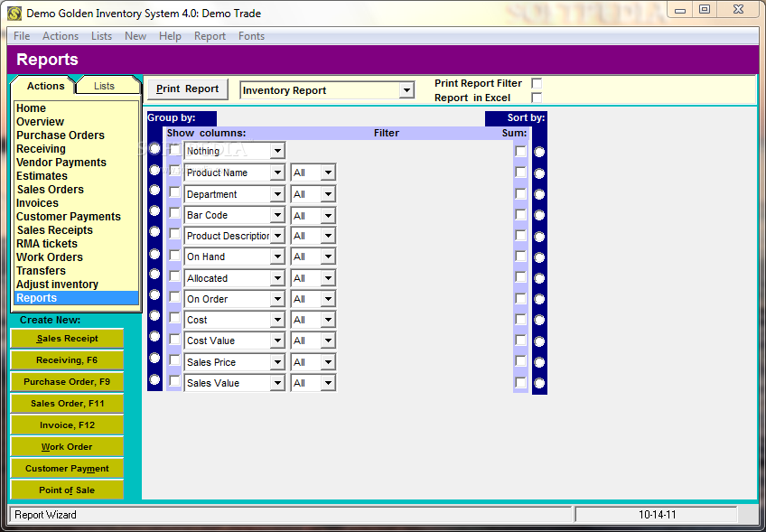Select Sort by radio for Sales Value
Image resolution: width=766 pixels, height=532 pixels.
tap(539, 384)
